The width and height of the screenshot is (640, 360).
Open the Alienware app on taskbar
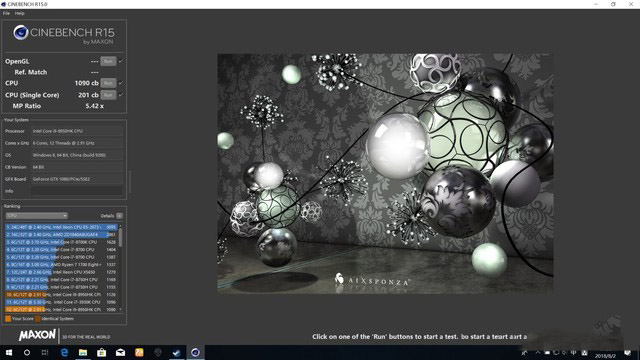coord(158,353)
